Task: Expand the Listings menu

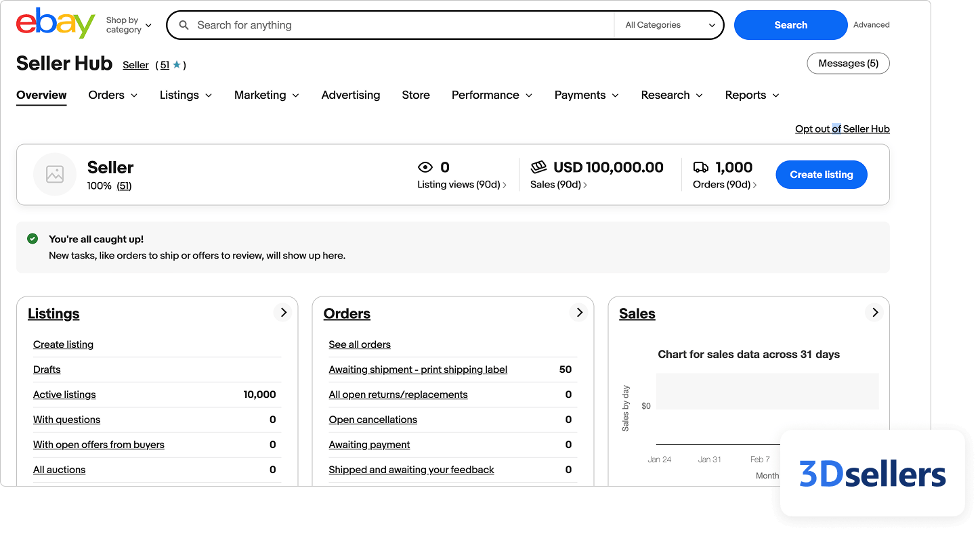Action: [186, 95]
